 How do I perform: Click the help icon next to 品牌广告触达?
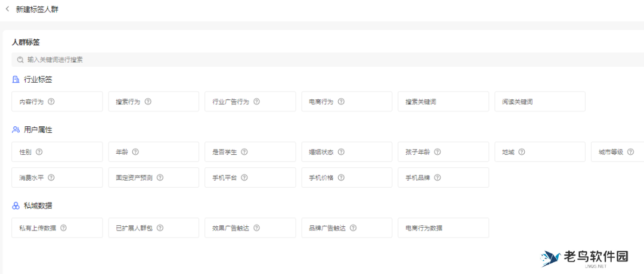click(354, 228)
